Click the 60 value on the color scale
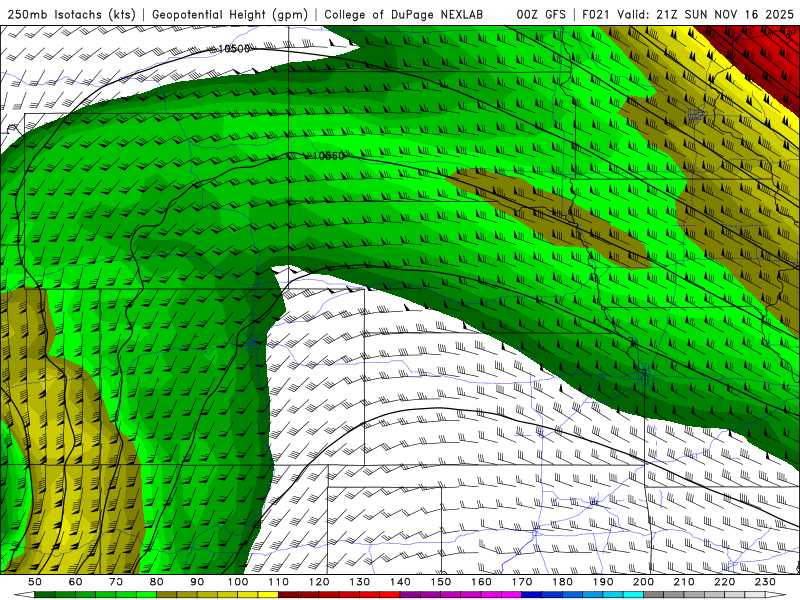Screen dimensions: 800x600 point(76,582)
